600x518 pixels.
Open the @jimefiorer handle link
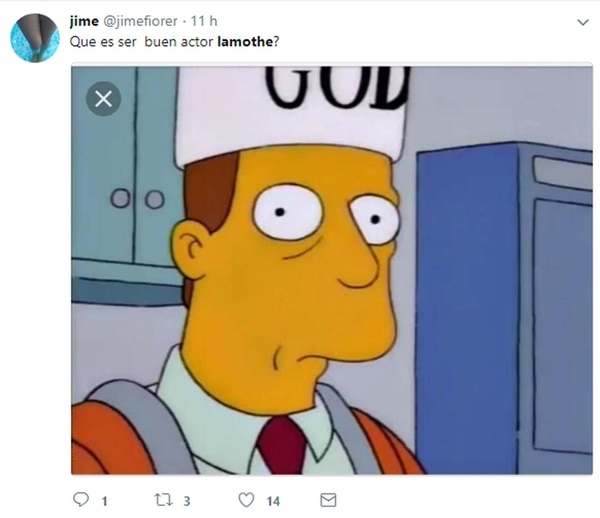pyautogui.click(x=140, y=21)
